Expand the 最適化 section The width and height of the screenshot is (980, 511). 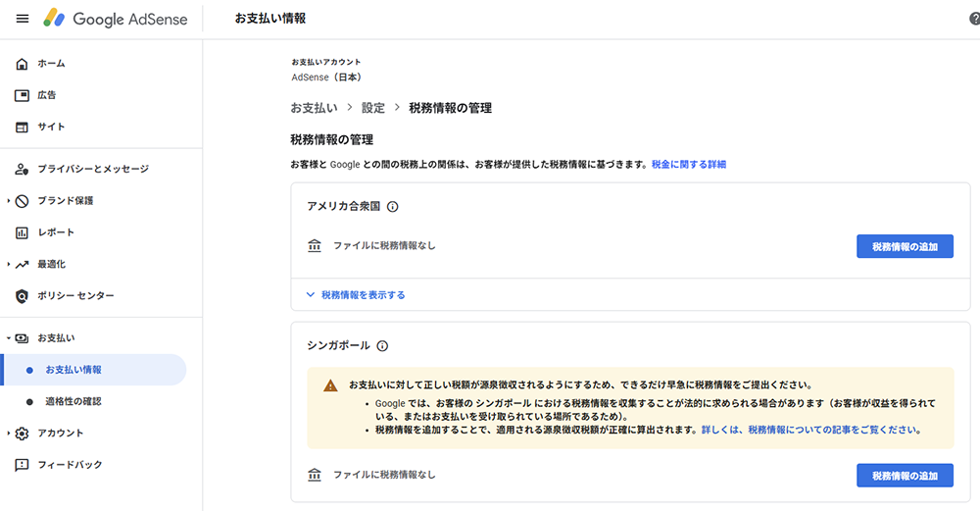(9, 264)
